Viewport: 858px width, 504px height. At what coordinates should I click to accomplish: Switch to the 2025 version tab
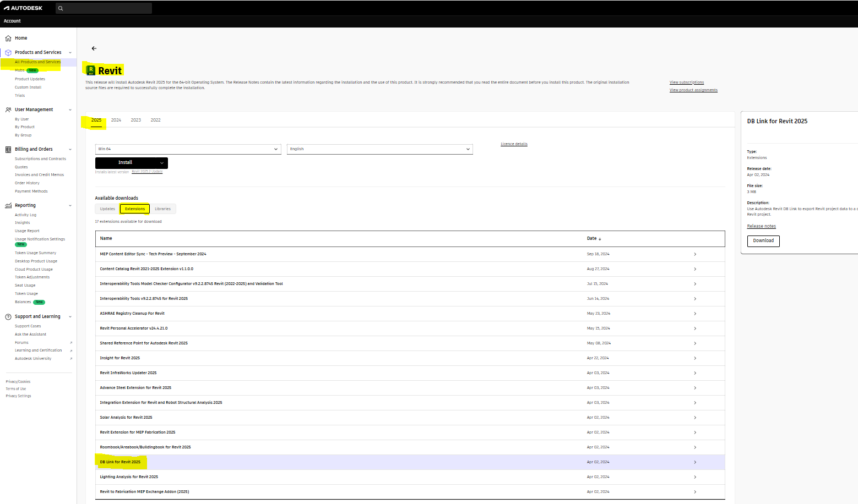click(x=96, y=120)
